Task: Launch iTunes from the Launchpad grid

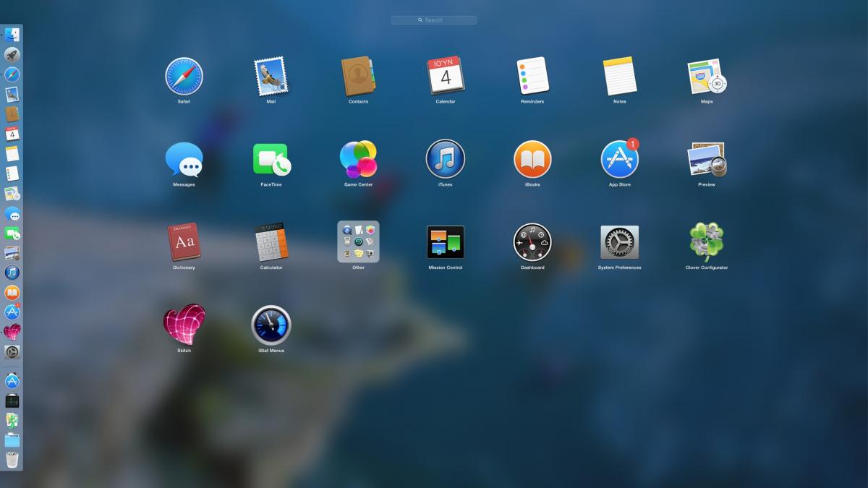Action: [446, 159]
